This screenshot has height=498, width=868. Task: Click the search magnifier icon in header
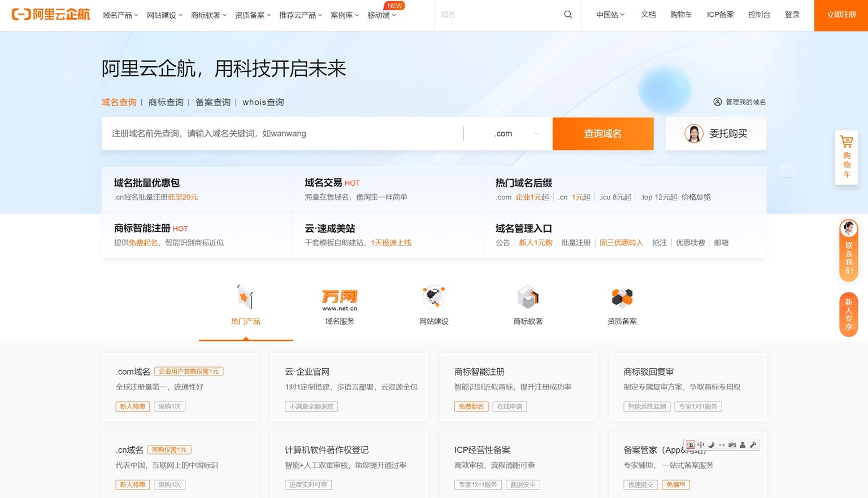click(568, 15)
